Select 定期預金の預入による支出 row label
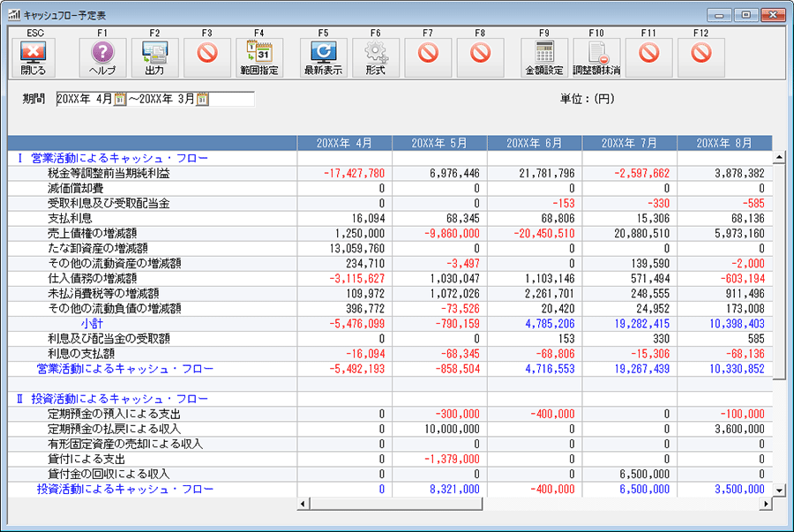The width and height of the screenshot is (794, 532). (x=115, y=414)
